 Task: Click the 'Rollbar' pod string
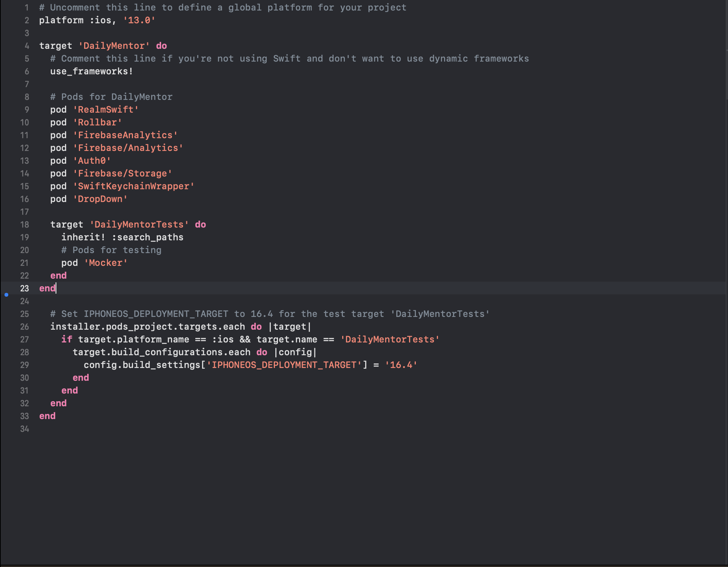point(97,122)
